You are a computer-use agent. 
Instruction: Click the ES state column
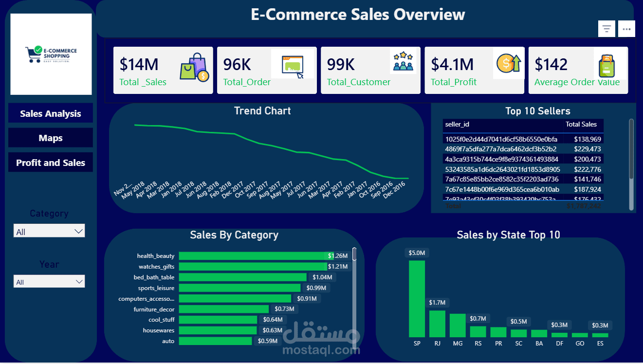point(600,335)
